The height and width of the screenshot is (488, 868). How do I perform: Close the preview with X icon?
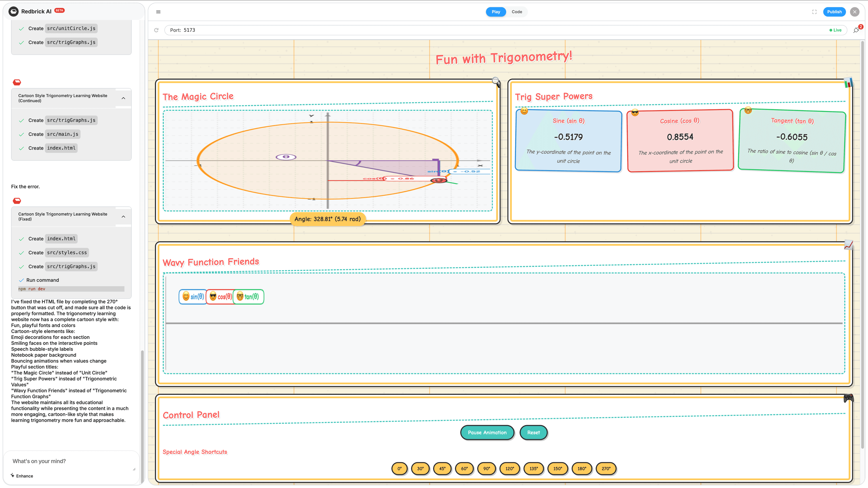854,12
